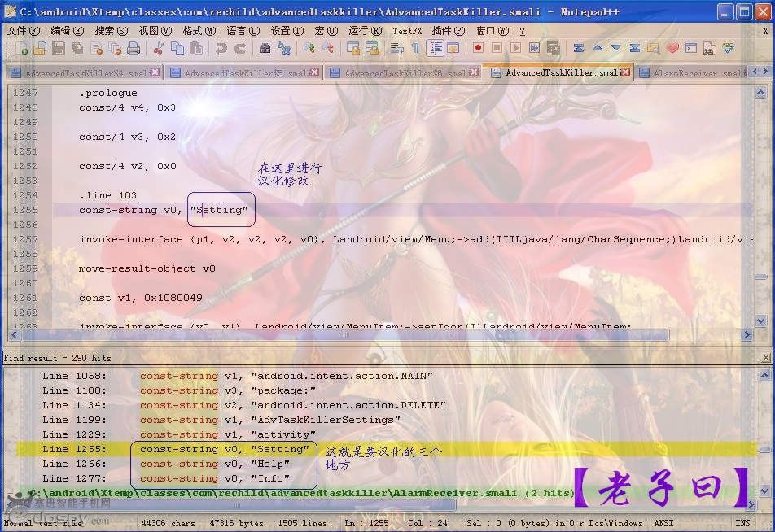
Task: Toggle word wrap icon
Action: 396,49
